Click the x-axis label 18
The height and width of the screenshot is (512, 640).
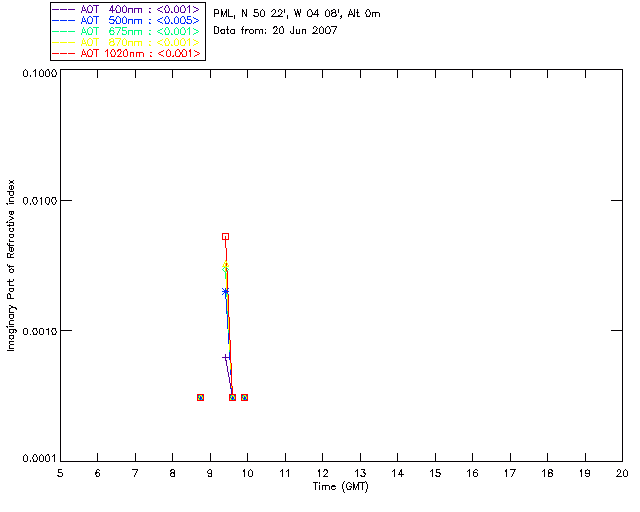[547, 473]
